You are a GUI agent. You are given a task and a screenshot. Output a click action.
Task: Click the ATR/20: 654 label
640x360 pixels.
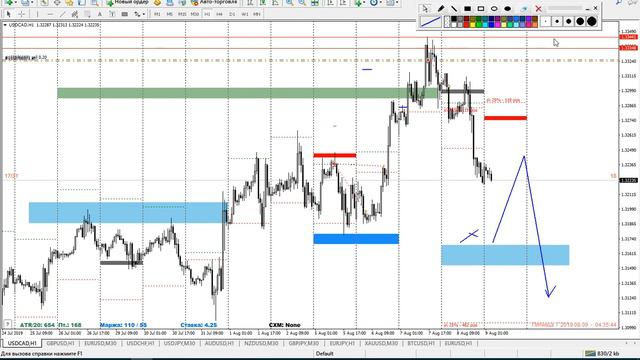click(37, 325)
